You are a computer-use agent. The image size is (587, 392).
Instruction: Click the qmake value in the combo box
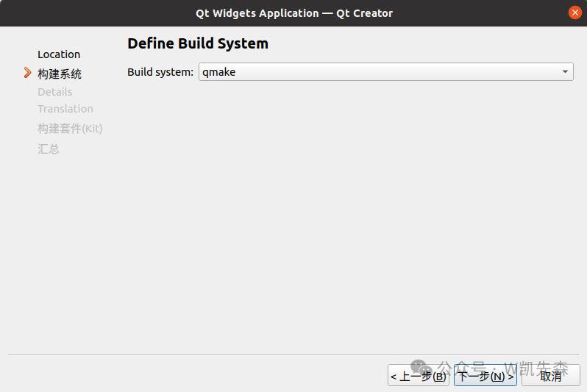218,72
